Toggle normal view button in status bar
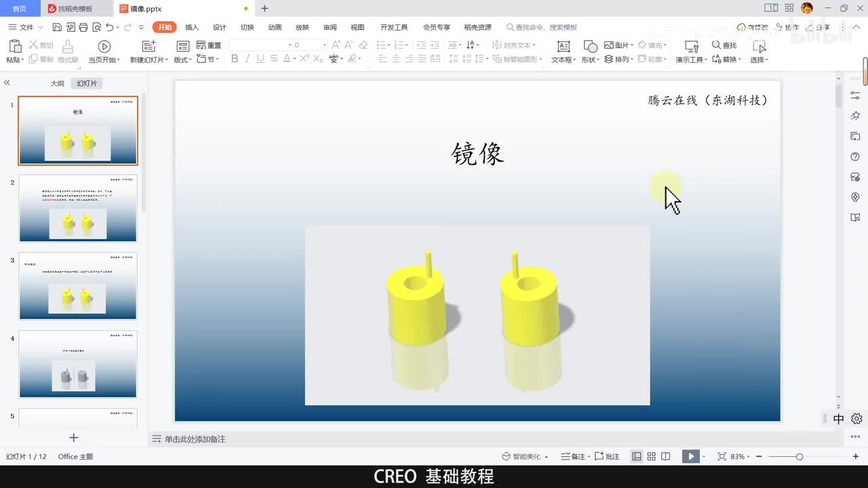This screenshot has width=868, height=488. (637, 457)
